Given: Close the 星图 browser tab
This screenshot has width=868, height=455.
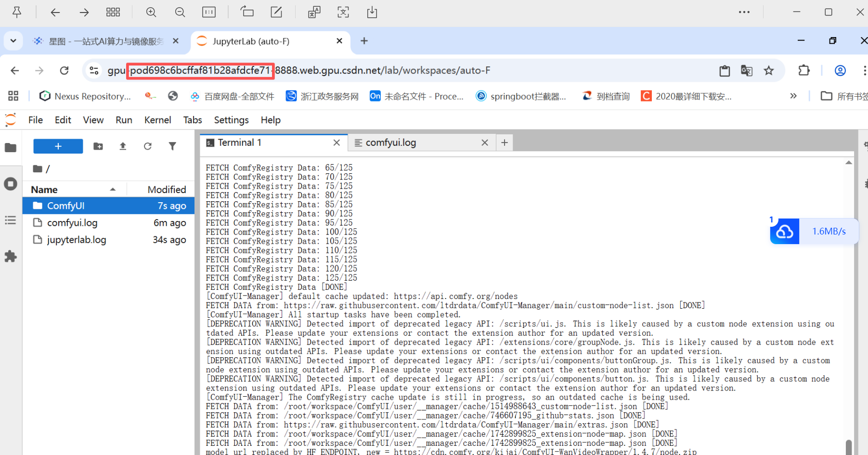Looking at the screenshot, I should click(x=176, y=41).
